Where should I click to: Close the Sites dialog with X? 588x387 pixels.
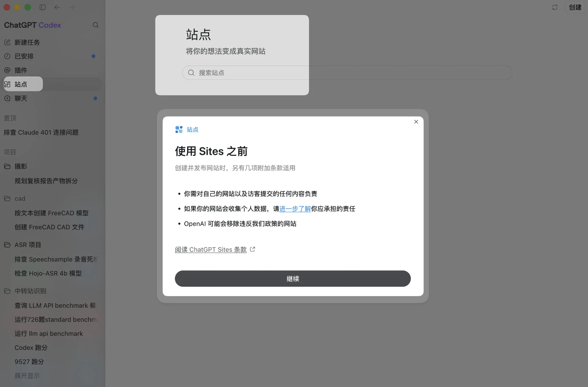pos(416,122)
